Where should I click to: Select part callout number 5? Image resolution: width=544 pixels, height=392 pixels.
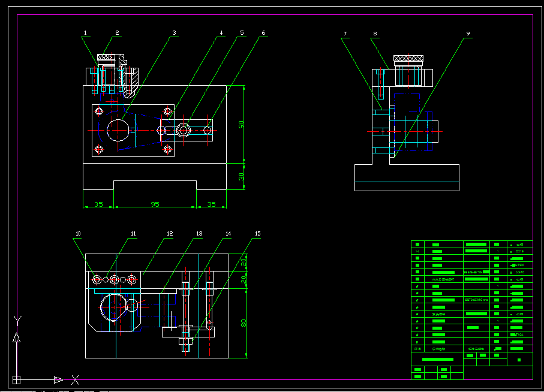tap(242, 32)
